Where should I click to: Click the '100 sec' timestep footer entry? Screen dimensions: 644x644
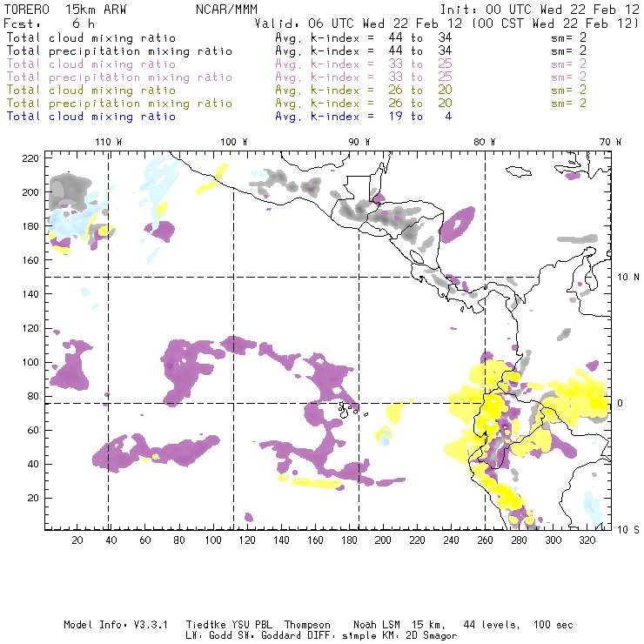click(553, 625)
